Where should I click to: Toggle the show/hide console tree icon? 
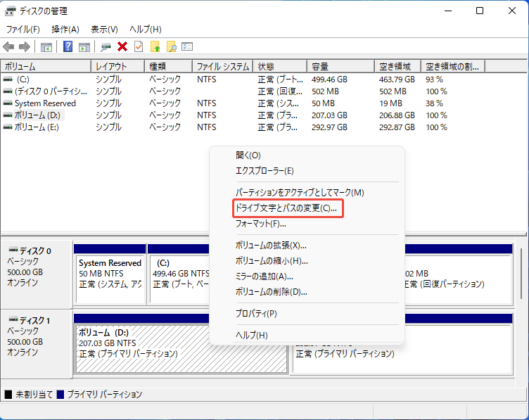(46, 47)
